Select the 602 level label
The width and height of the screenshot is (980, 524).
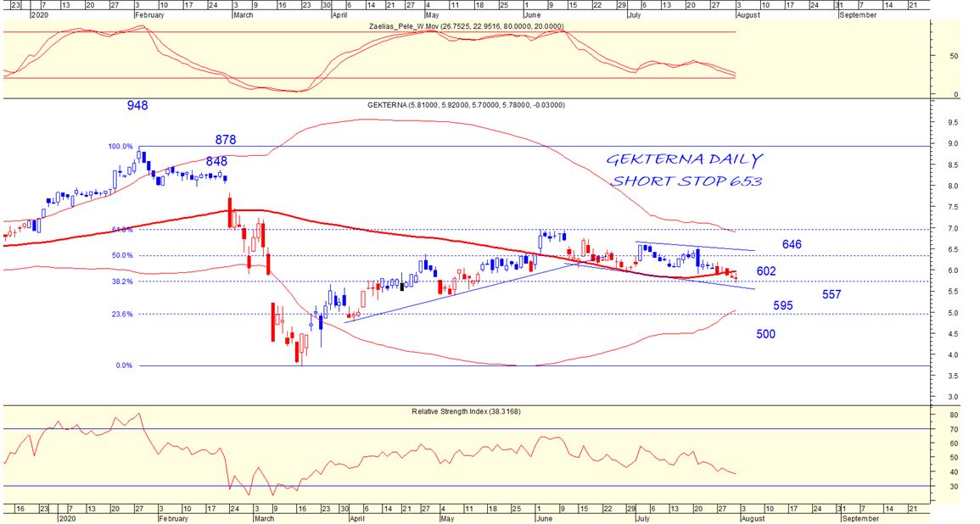tap(766, 271)
